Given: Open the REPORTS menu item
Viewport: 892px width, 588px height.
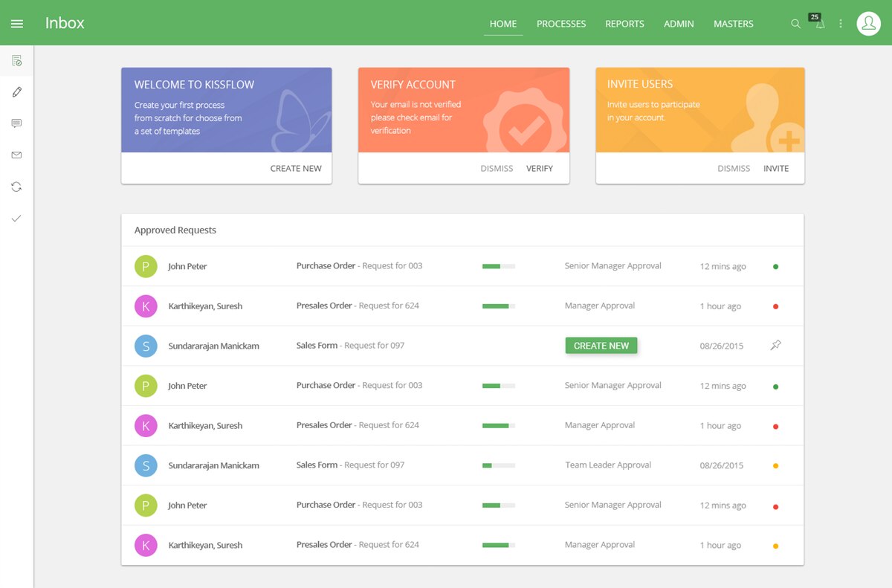Looking at the screenshot, I should tap(624, 23).
